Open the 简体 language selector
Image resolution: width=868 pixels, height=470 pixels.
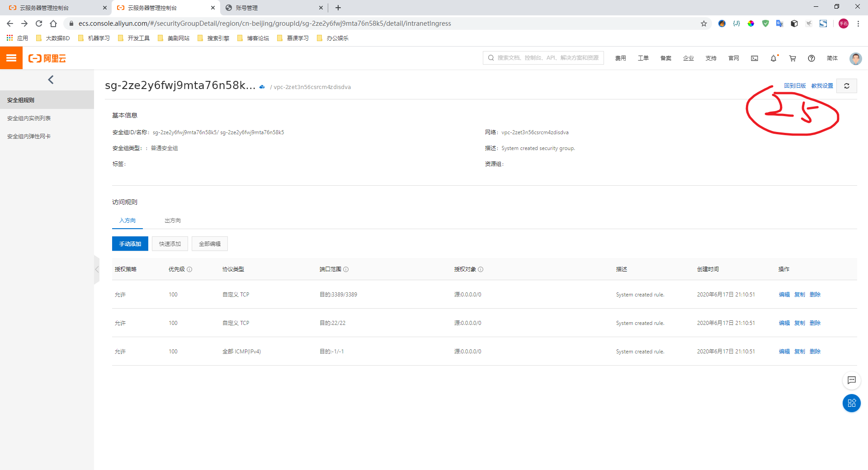pyautogui.click(x=832, y=58)
